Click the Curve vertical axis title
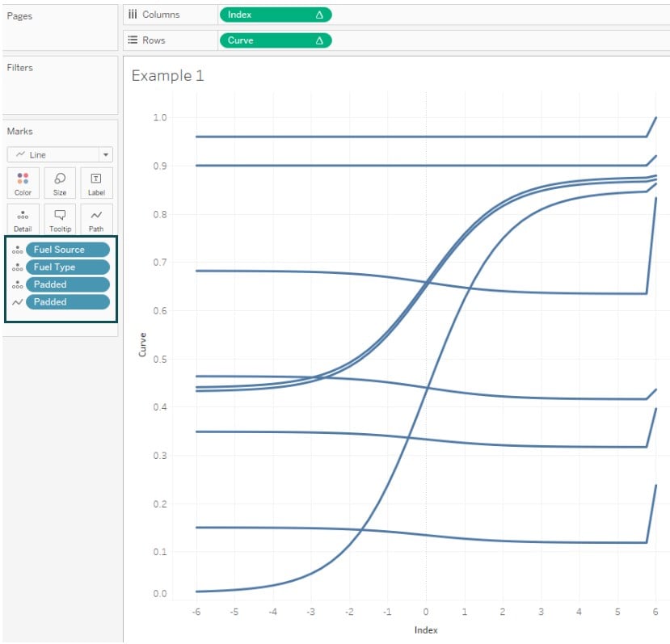Image resolution: width=670 pixels, height=644 pixels. [142, 345]
